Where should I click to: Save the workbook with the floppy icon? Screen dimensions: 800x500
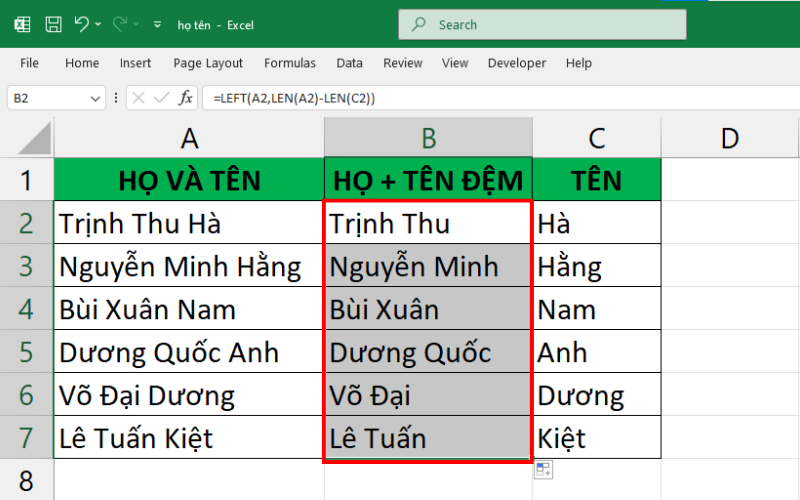click(54, 24)
